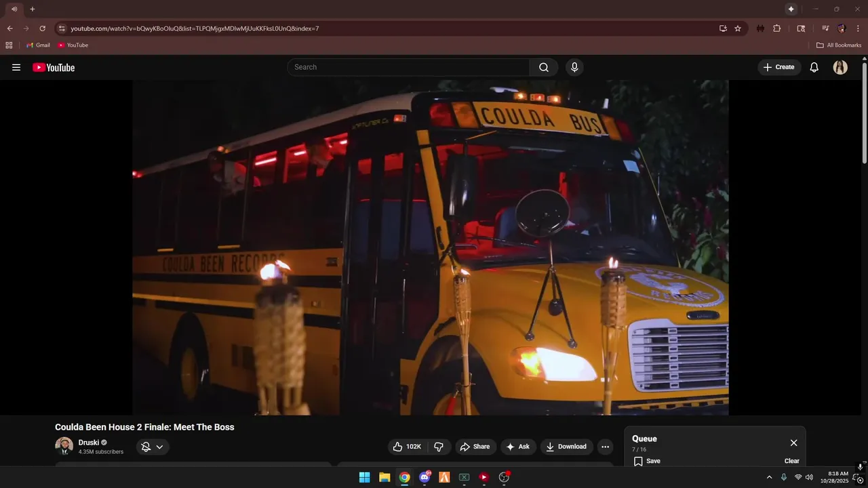The height and width of the screenshot is (488, 868).
Task: Show hidden system tray icons
Action: coord(769,477)
